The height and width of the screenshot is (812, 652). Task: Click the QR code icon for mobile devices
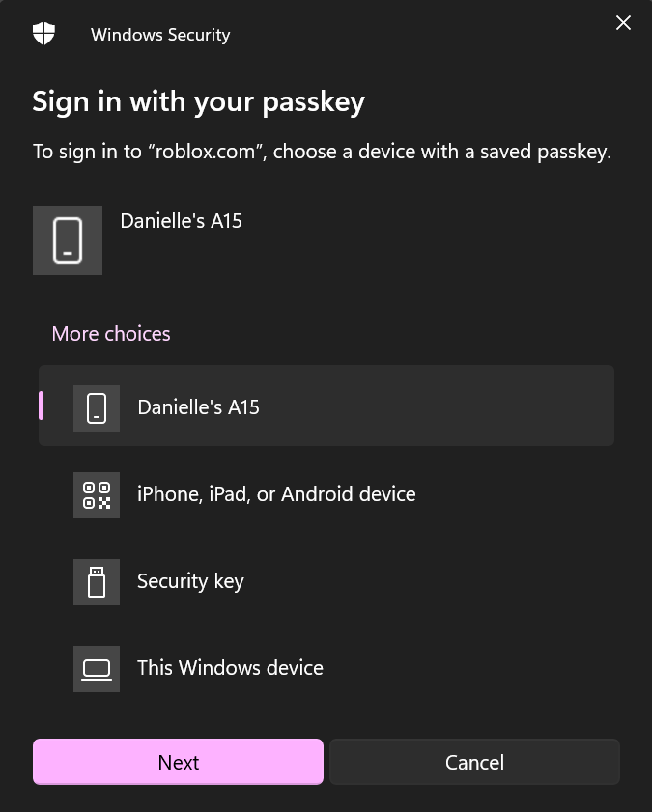(96, 494)
